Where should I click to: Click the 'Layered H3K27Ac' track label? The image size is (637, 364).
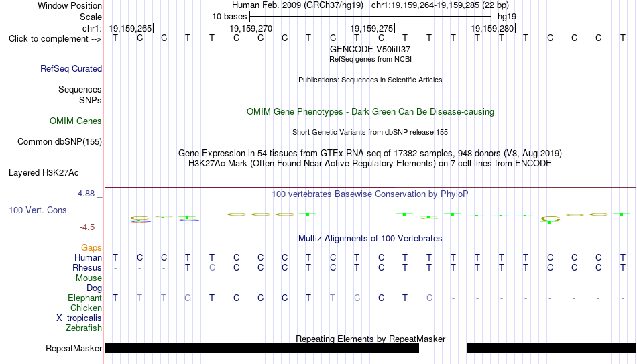coord(44,173)
